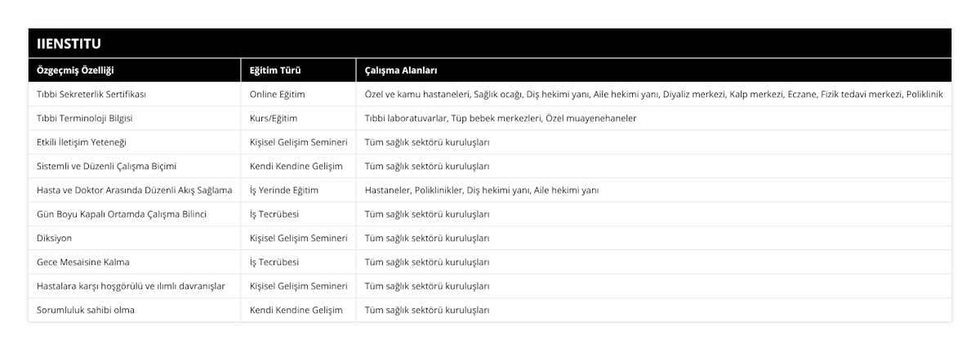Click the Tıbbi laboratuvarlar work areas cell
This screenshot has width=980, height=350.
tap(501, 118)
